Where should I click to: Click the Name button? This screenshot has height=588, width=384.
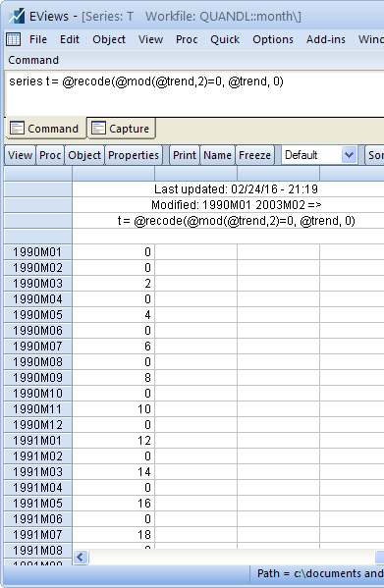click(x=217, y=155)
